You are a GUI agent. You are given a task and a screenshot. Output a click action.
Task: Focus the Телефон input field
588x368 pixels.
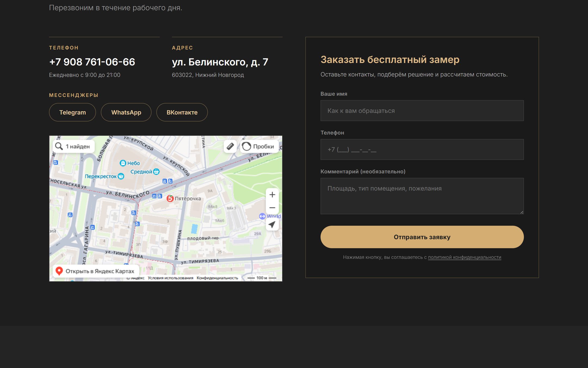click(x=422, y=149)
